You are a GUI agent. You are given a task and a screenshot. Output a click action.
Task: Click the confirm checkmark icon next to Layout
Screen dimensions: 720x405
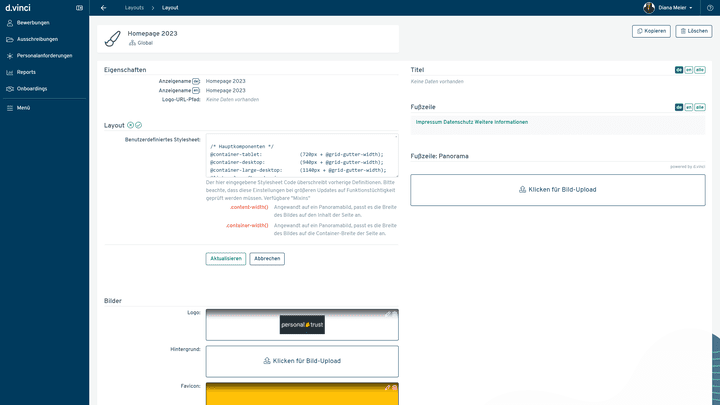pyautogui.click(x=139, y=125)
